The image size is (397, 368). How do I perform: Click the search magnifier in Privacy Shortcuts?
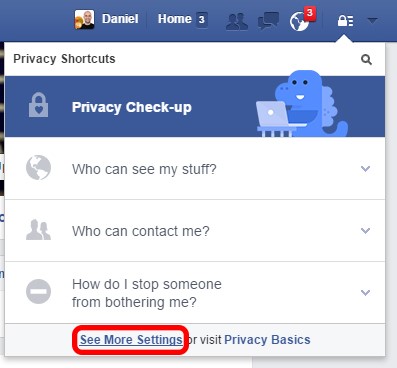366,60
